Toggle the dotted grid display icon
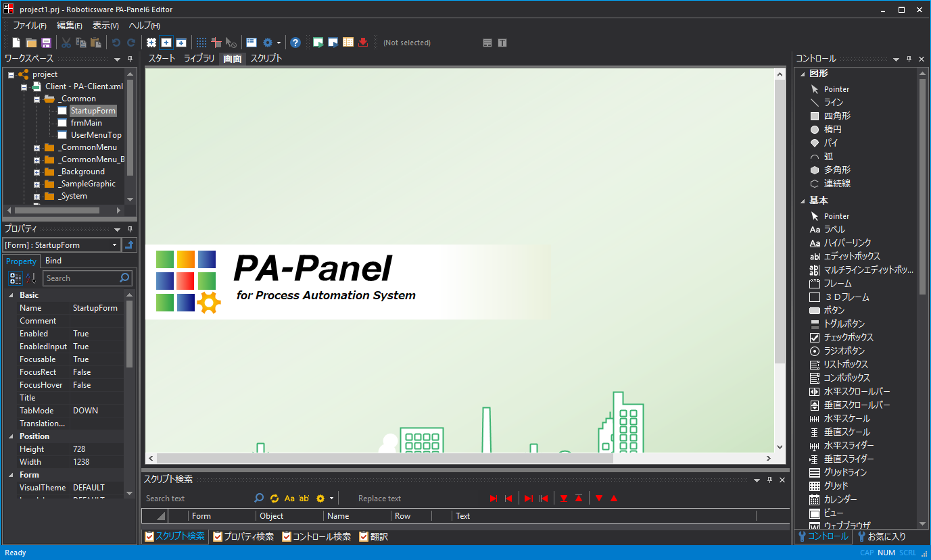The image size is (931, 560). pyautogui.click(x=201, y=43)
